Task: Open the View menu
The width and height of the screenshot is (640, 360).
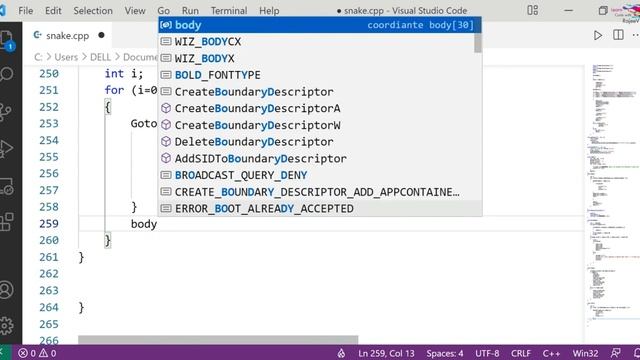Action: click(x=135, y=11)
